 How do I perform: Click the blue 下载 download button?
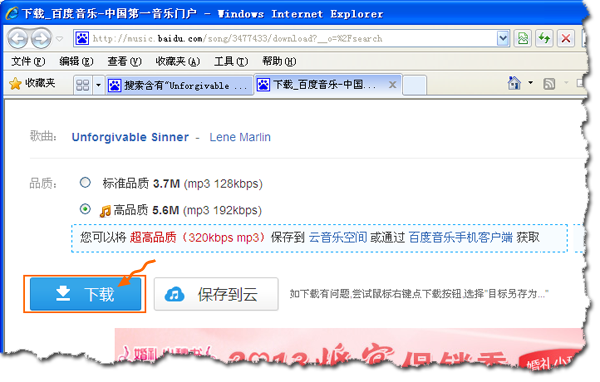[x=85, y=294]
